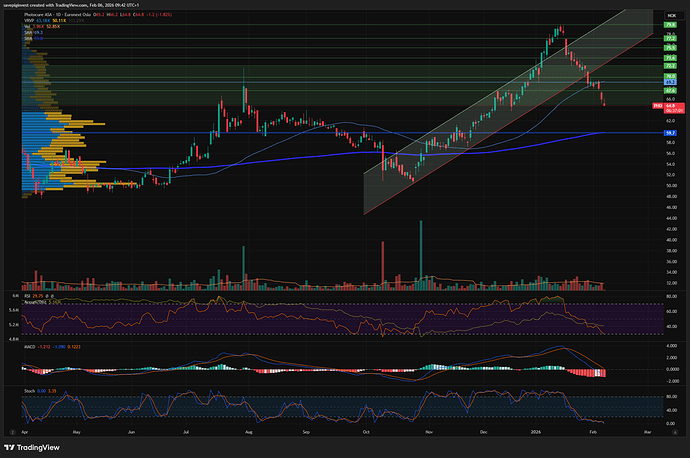Click the green 77.2 price label
This screenshot has height=458, width=690.
point(670,38)
